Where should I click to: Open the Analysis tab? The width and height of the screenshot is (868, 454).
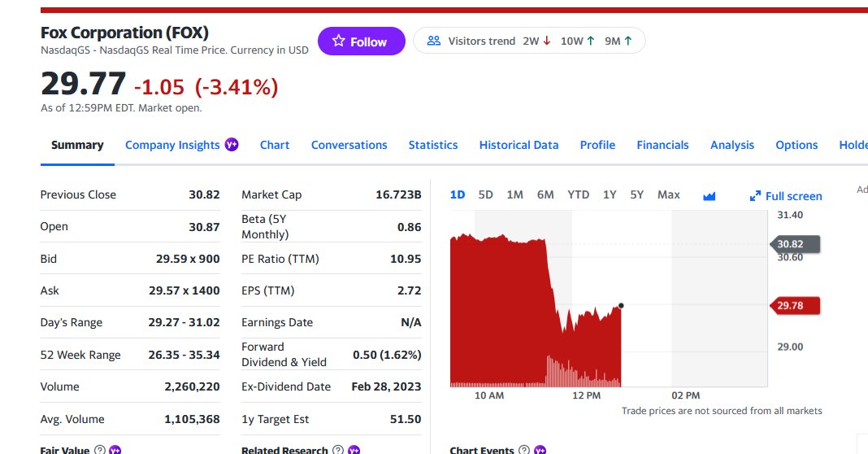tap(731, 146)
